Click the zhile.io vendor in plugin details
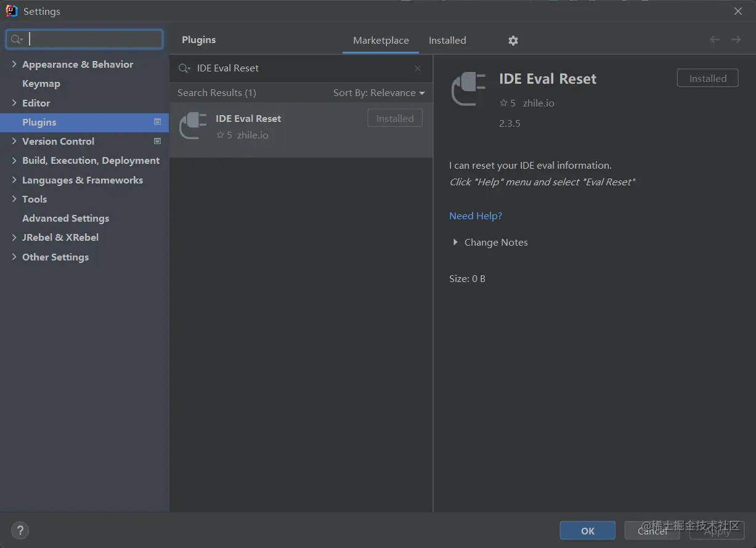The image size is (756, 548). click(x=539, y=103)
